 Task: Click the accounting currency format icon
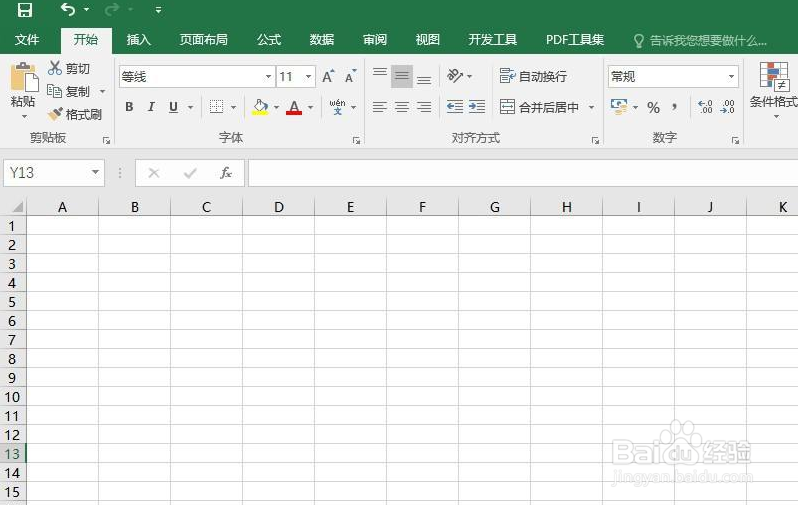619,107
